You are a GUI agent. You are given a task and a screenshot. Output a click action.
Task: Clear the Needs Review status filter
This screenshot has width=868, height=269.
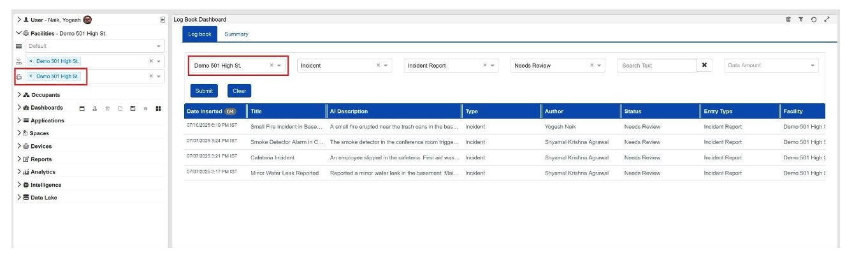point(591,66)
